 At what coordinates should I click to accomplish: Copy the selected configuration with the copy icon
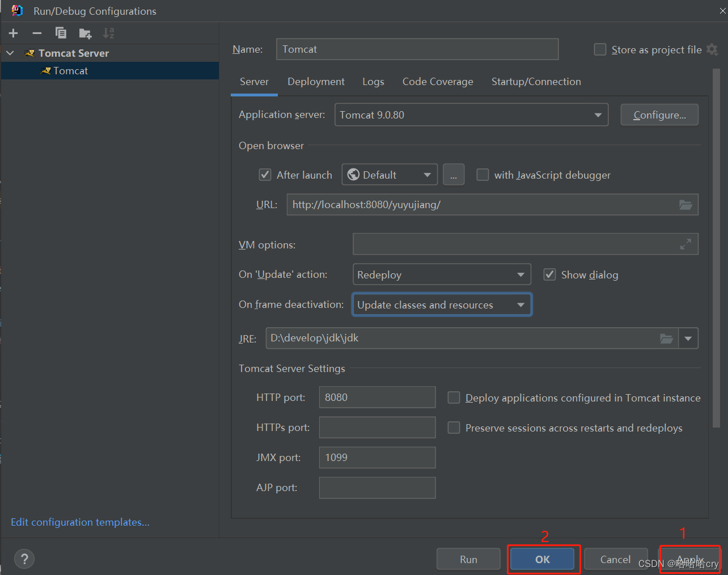click(61, 33)
